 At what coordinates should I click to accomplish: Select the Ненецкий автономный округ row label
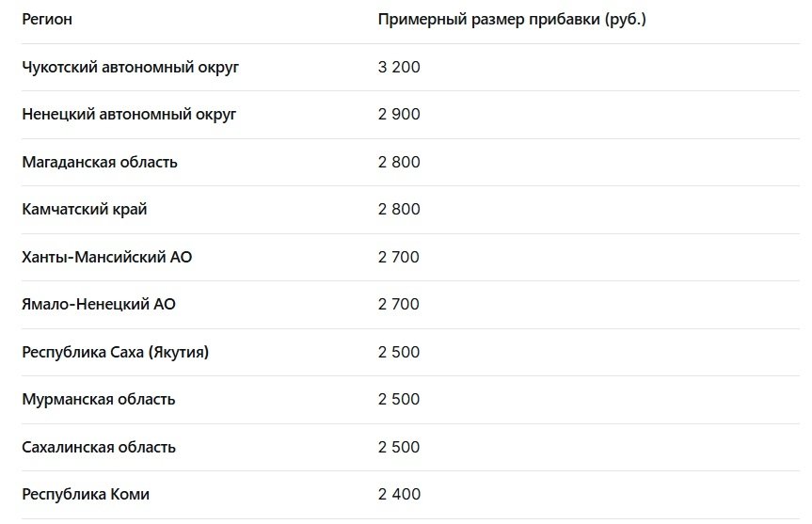click(x=129, y=115)
